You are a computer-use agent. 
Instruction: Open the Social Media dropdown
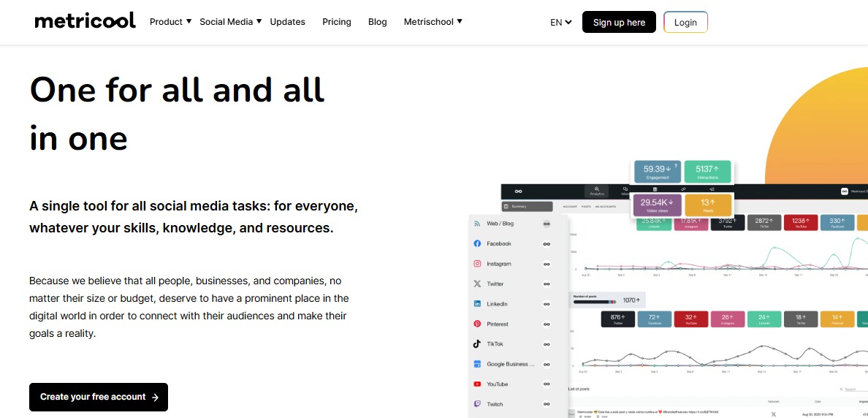230,22
